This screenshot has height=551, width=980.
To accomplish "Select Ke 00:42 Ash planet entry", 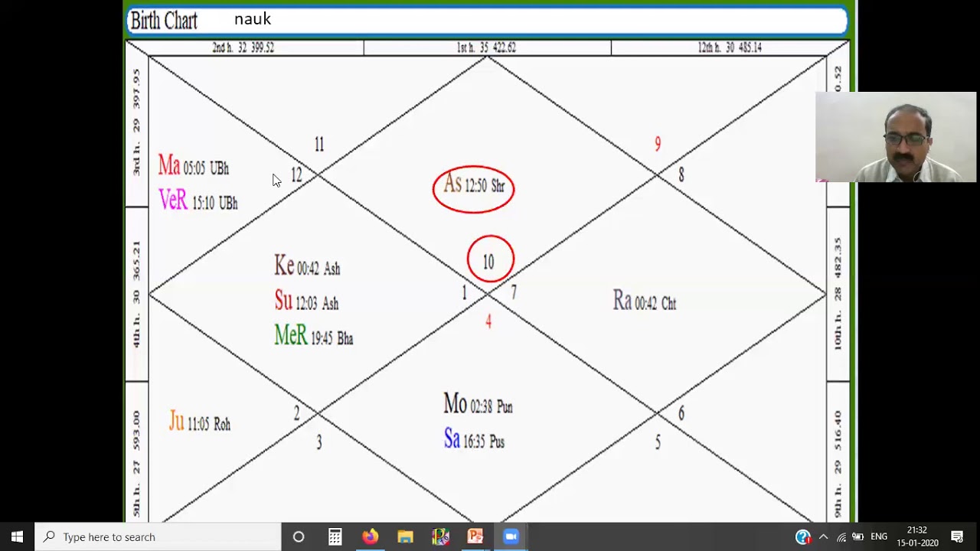I will pyautogui.click(x=307, y=266).
